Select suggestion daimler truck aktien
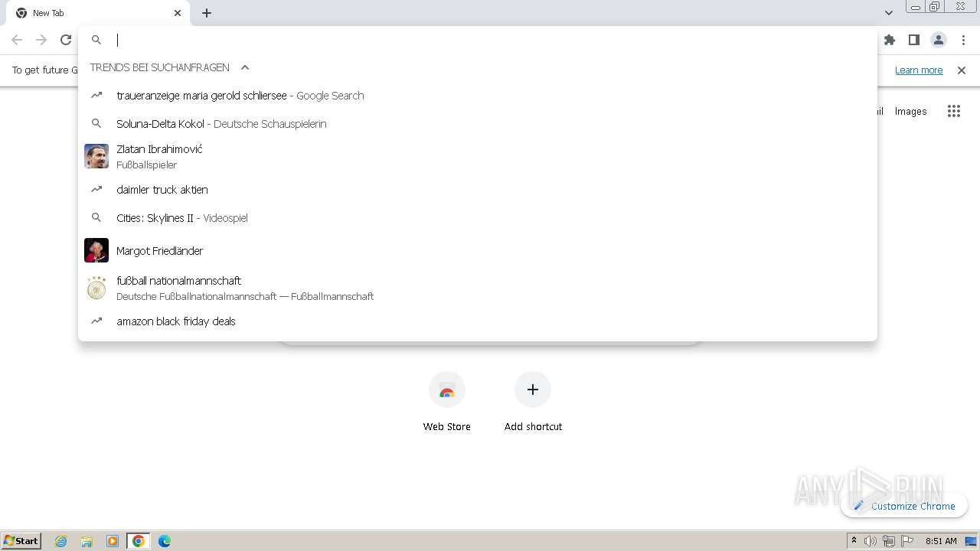This screenshot has height=551, width=980. [478, 190]
